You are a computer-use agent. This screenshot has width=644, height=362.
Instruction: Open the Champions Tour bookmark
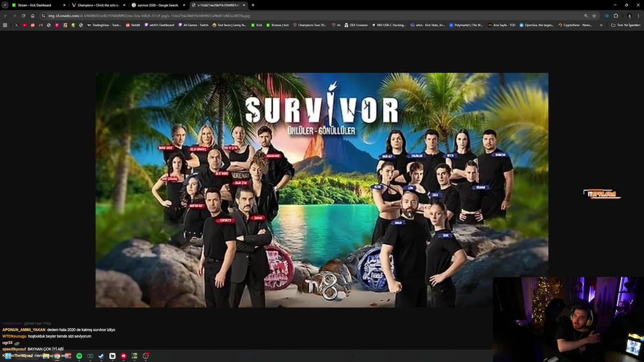tap(309, 25)
